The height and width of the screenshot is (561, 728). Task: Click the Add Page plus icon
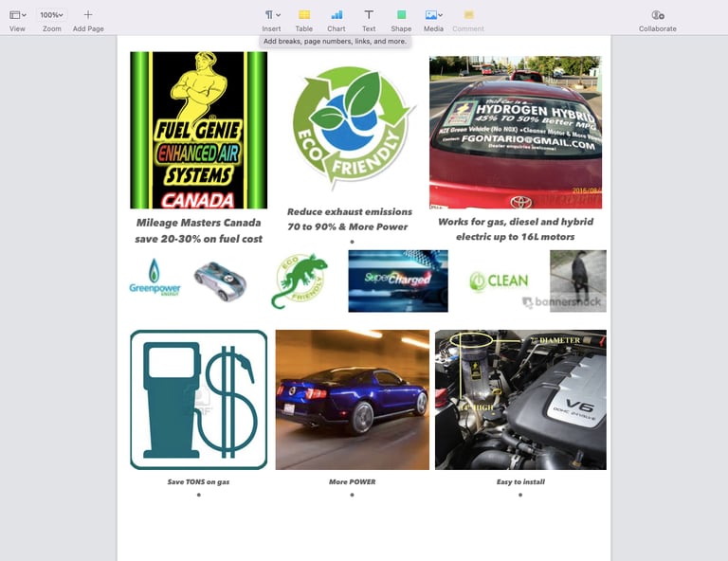(x=88, y=15)
